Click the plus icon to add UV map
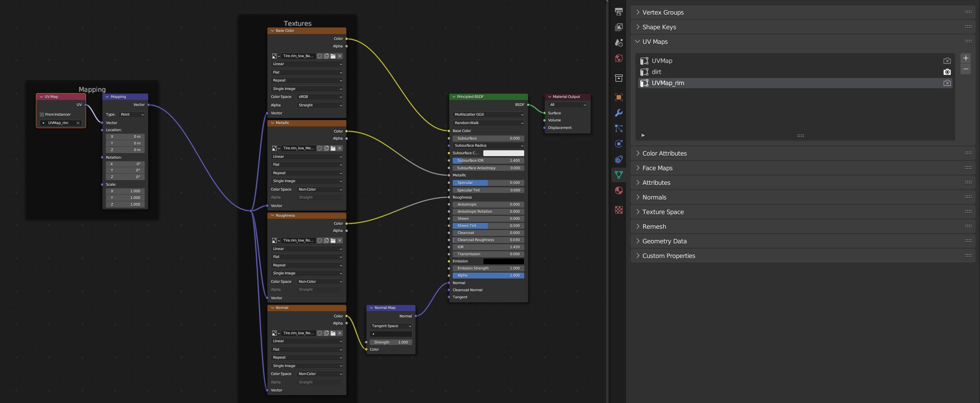The image size is (980, 403). (965, 58)
